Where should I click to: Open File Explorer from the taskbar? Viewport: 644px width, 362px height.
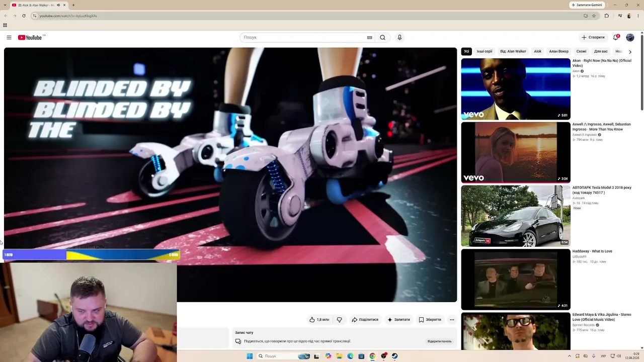340,356
